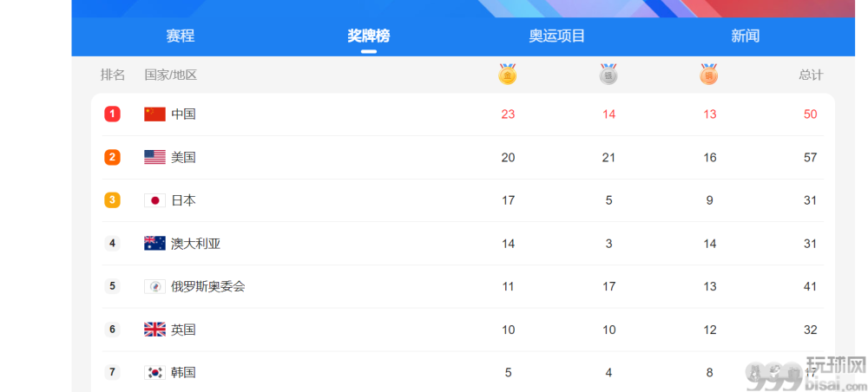Open the 俄罗斯奥委会 country name

tap(208, 286)
